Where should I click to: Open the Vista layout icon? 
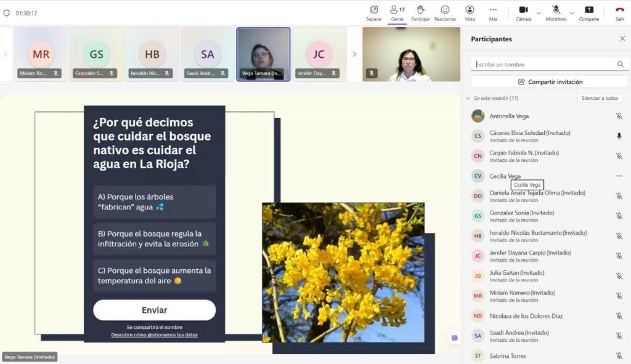(x=470, y=10)
